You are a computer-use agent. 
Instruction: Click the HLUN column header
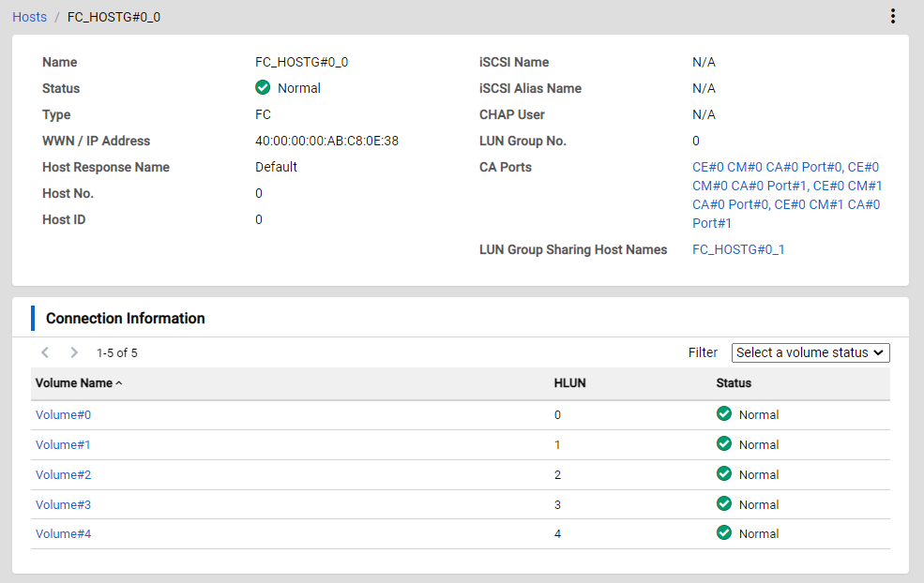click(x=570, y=383)
